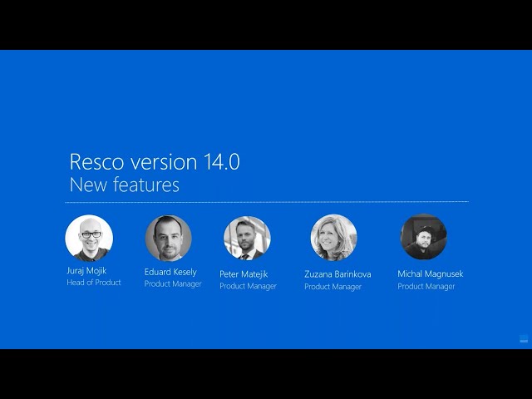Image resolution: width=532 pixels, height=399 pixels.
Task: Click the "New features" subtitle
Action: (124, 185)
